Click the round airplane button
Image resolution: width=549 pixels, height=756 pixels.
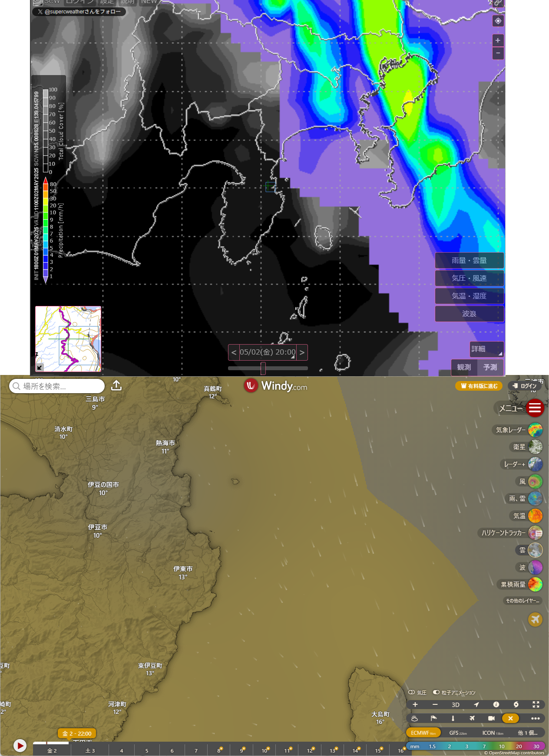tap(535, 619)
